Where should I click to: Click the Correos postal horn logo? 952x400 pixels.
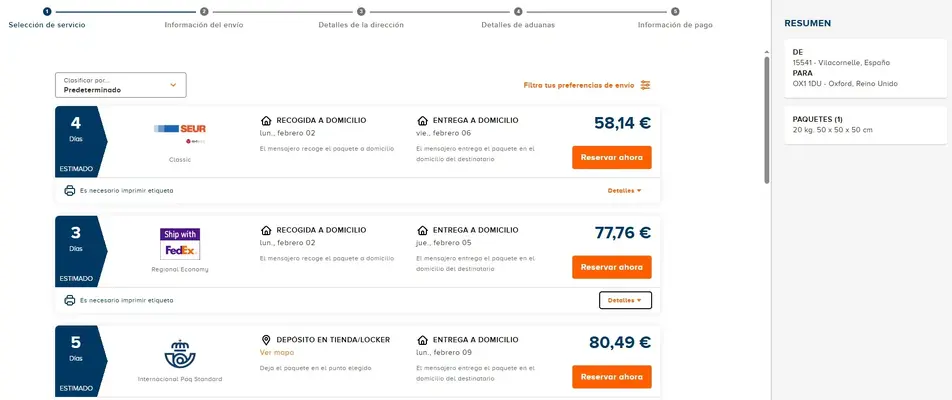pyautogui.click(x=180, y=353)
